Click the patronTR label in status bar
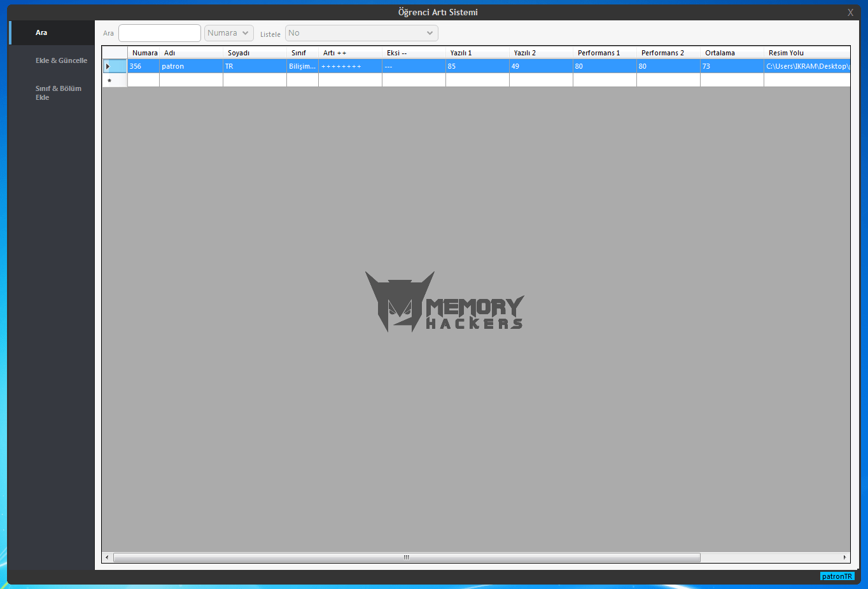 pyautogui.click(x=837, y=576)
